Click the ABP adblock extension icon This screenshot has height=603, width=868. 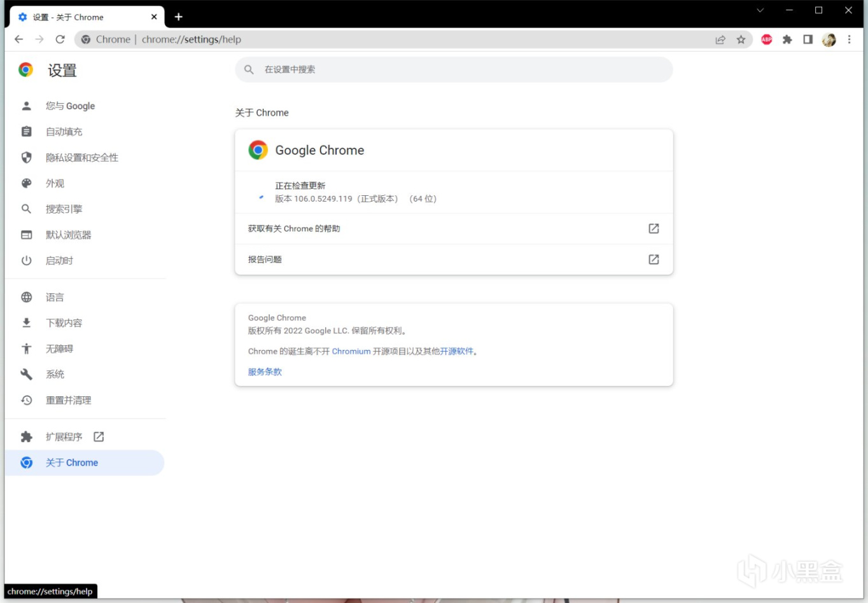tap(766, 39)
